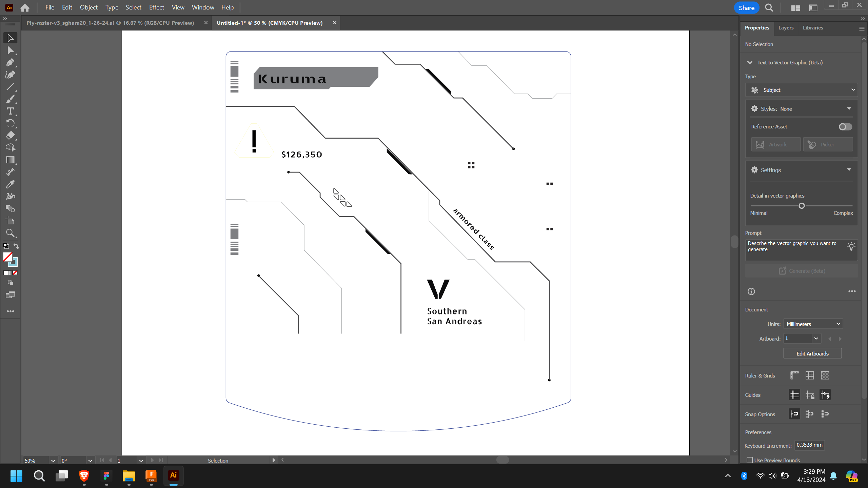Open the Subject type dropdown
Screen dimensions: 868x488
[802, 90]
